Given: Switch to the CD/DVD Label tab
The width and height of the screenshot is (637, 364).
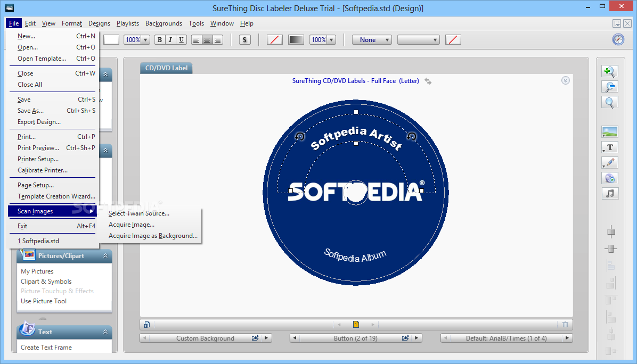Looking at the screenshot, I should 166,68.
